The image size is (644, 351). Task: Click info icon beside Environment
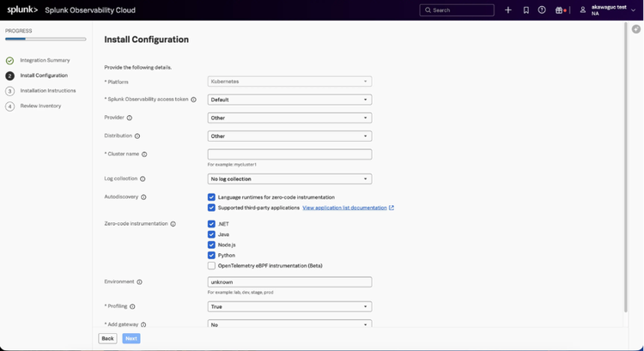click(x=139, y=282)
